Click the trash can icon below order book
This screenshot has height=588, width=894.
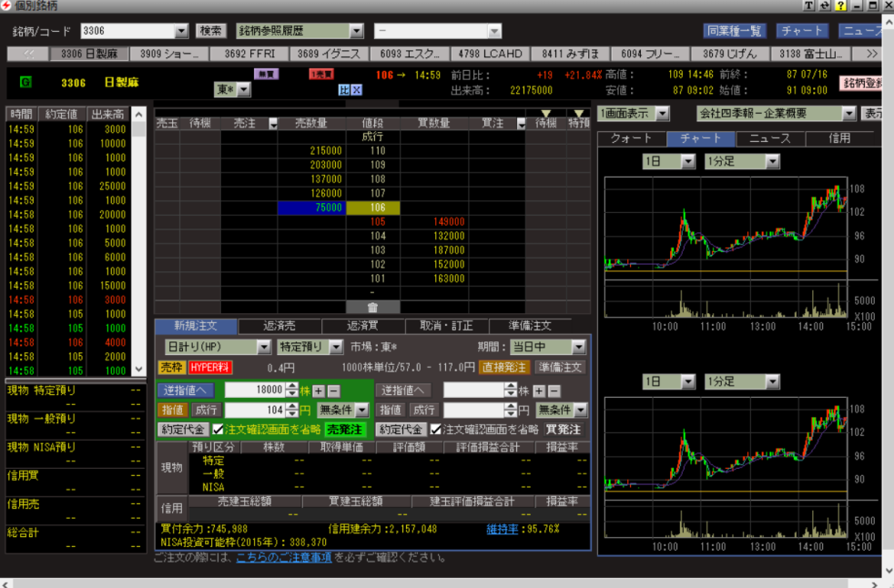point(371,308)
